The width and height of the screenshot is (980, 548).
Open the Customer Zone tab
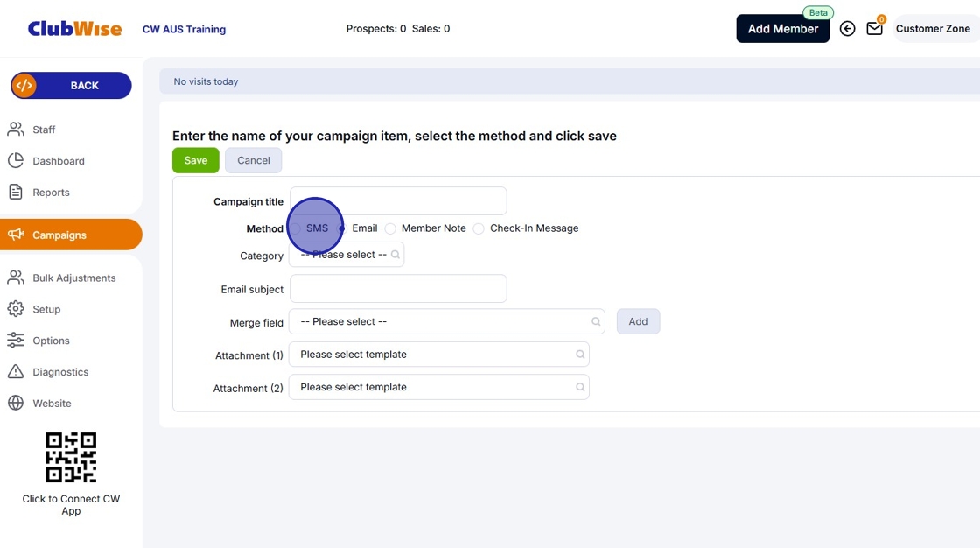(x=934, y=28)
